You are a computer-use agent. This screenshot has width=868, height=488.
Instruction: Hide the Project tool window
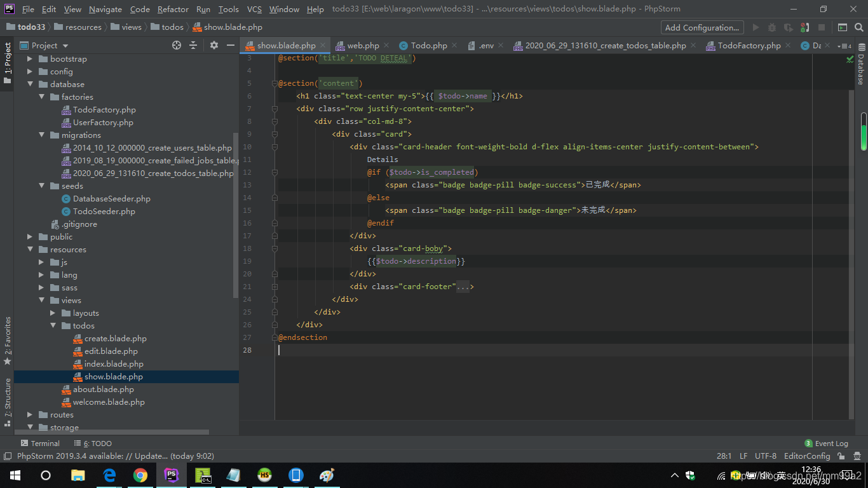tap(230, 45)
